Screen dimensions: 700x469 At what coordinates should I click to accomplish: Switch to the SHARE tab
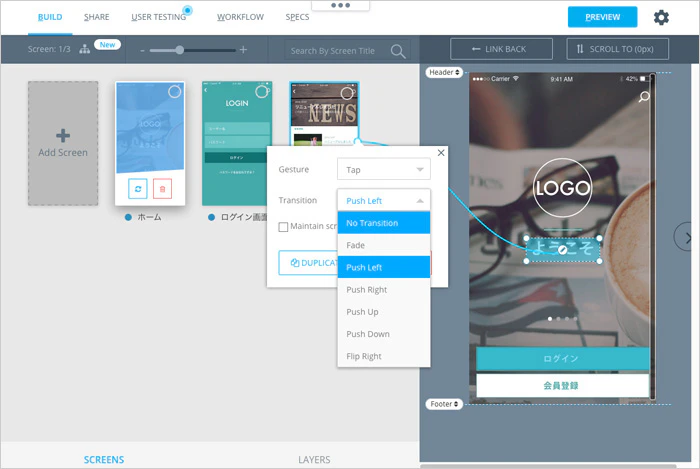click(x=96, y=17)
